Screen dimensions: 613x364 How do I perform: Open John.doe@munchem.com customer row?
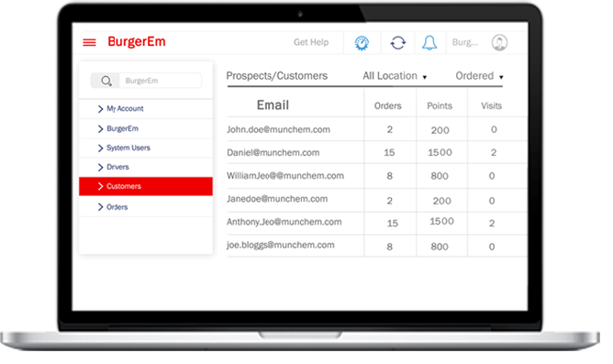pos(377,129)
